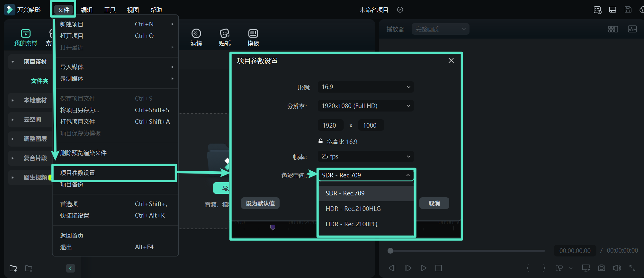Close the 项目参数设置 dialog
This screenshot has width=644, height=278.
pyautogui.click(x=451, y=60)
